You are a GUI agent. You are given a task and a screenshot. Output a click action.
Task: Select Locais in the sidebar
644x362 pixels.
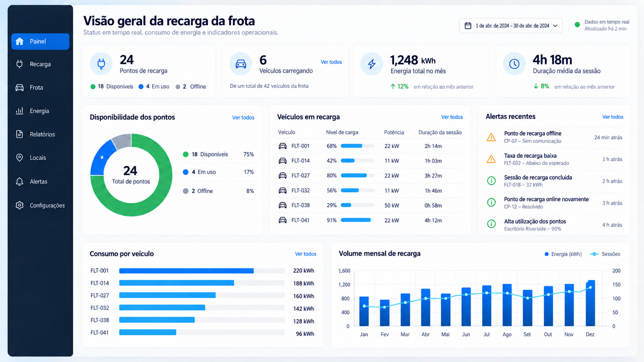(40, 158)
